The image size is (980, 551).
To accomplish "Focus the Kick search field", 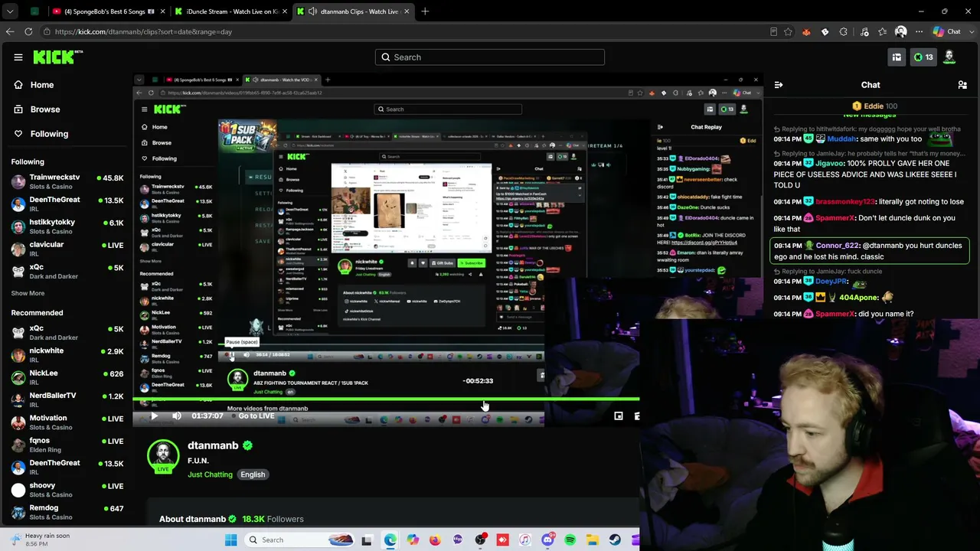I will pyautogui.click(x=490, y=57).
